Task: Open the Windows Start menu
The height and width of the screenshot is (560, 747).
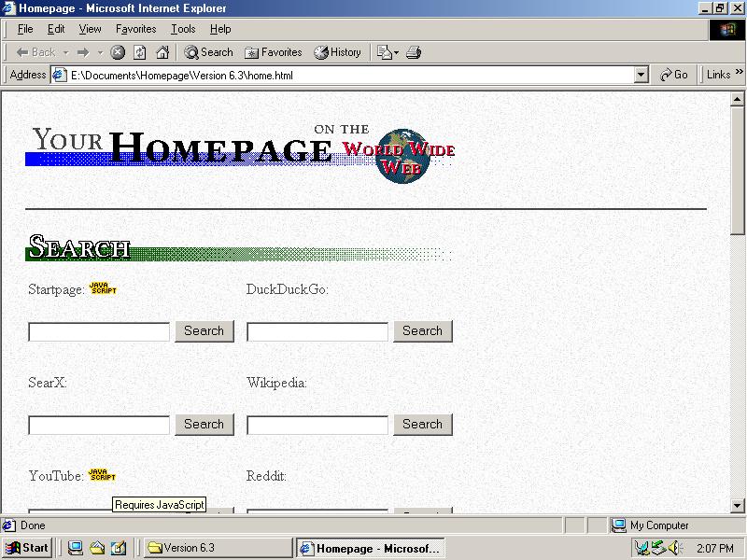Action: tap(27, 548)
